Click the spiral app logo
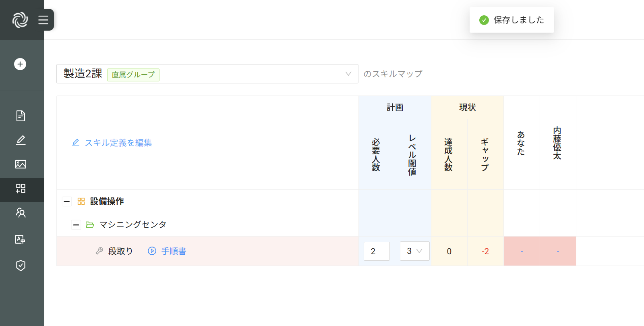The height and width of the screenshot is (326, 644). coord(20,20)
